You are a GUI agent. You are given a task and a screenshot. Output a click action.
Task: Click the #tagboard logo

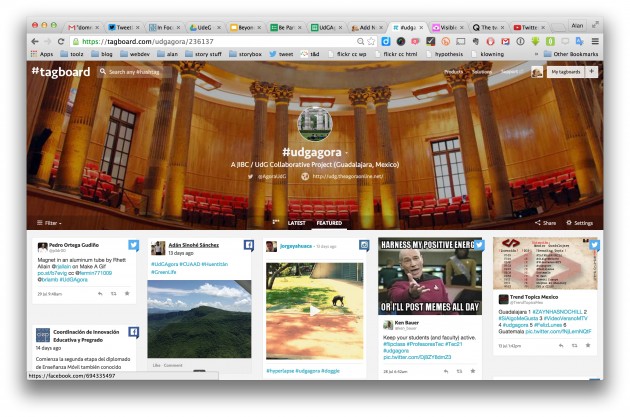pos(61,72)
